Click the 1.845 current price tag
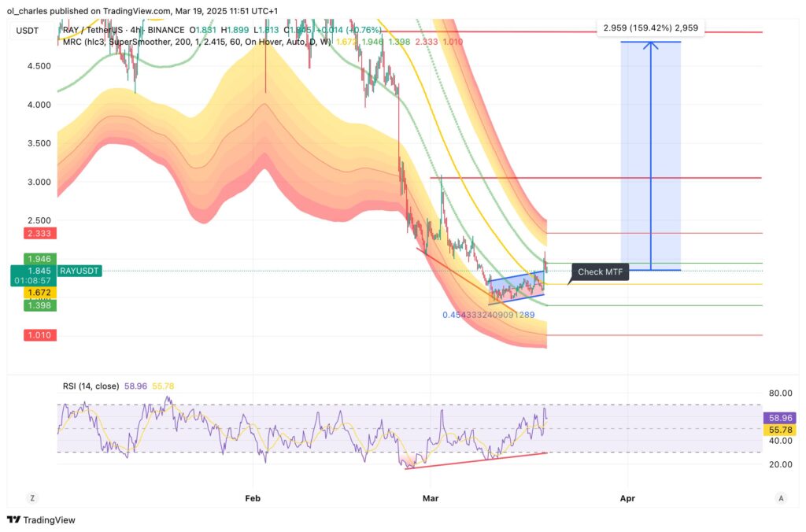Image resolution: width=806 pixels, height=532 pixels. (x=39, y=270)
